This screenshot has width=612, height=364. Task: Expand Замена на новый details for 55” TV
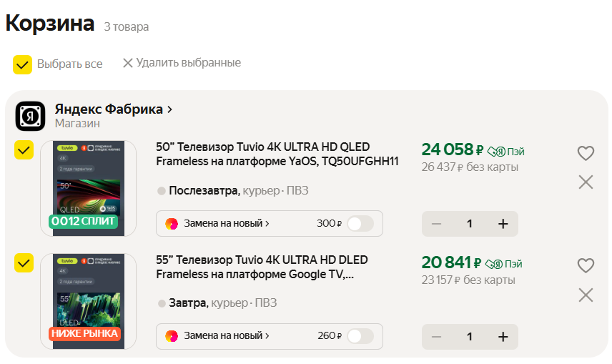[226, 336]
